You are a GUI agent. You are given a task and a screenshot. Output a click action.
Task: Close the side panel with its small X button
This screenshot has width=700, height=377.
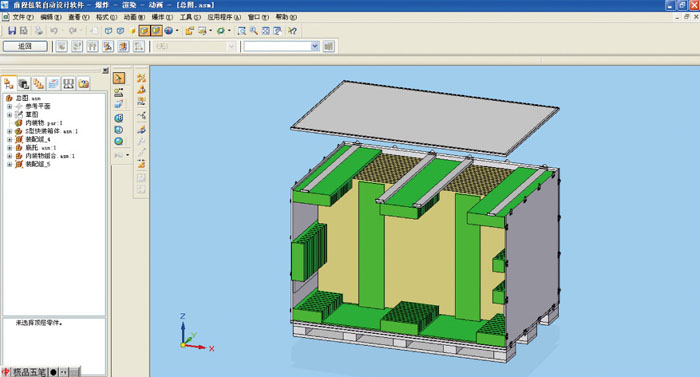tap(105, 70)
